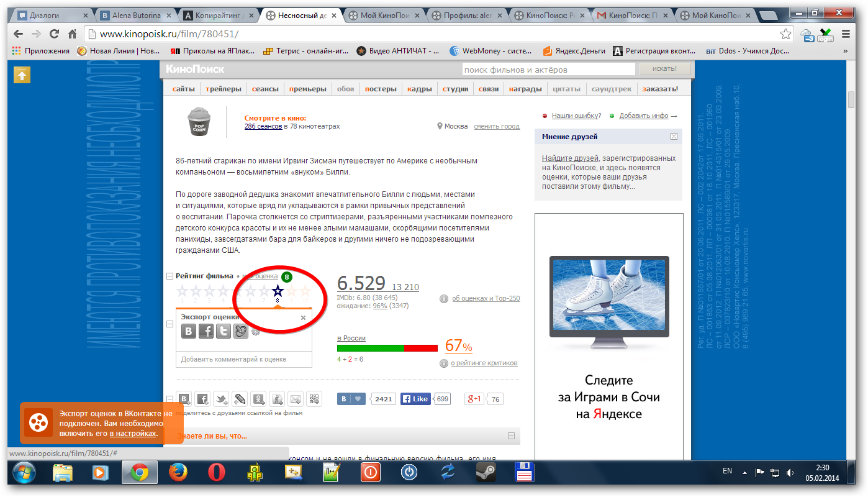Click the искать! search button
868x497 pixels.
click(666, 69)
